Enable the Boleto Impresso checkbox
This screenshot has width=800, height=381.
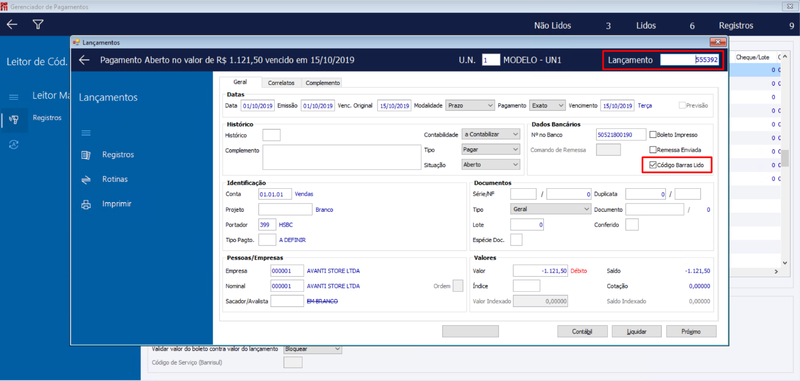[653, 135]
